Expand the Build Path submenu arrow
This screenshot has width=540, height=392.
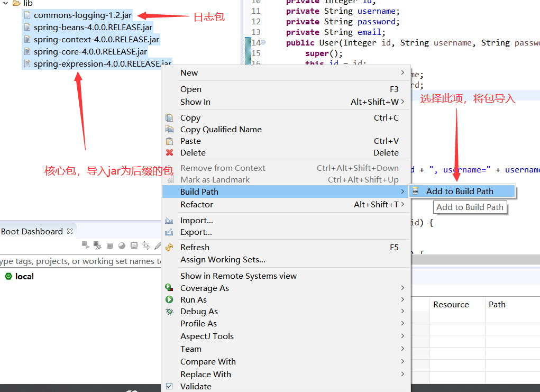[402, 192]
